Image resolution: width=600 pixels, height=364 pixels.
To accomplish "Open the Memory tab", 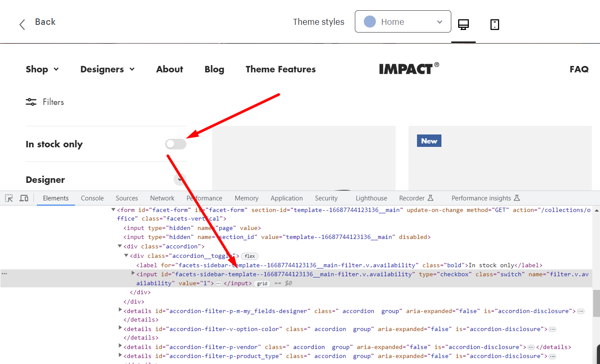I will tap(246, 198).
